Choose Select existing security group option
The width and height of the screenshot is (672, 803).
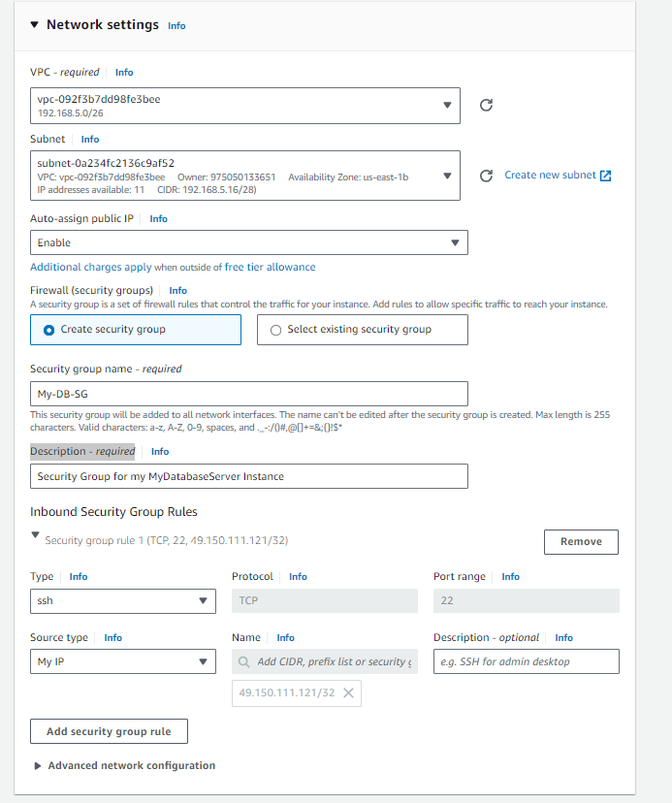click(x=276, y=330)
